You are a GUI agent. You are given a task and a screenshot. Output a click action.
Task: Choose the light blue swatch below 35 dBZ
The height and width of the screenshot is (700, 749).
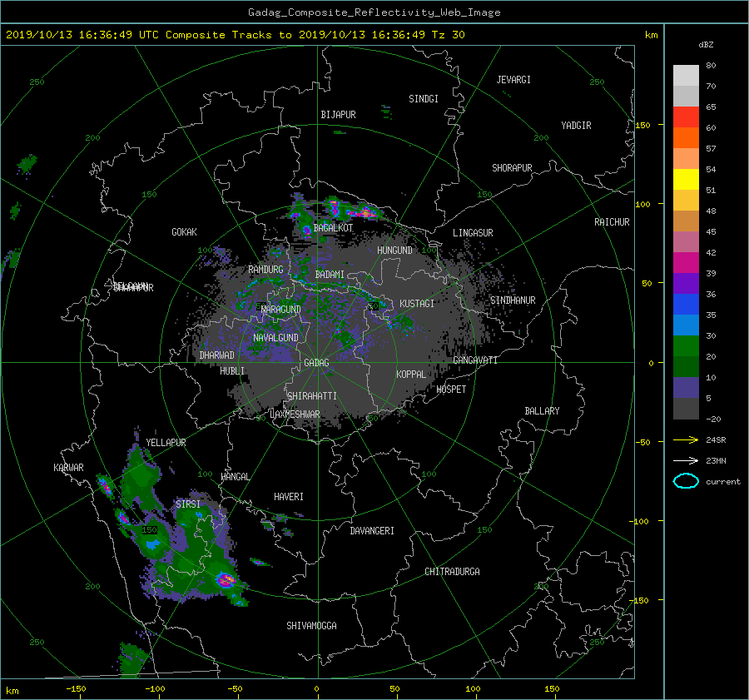686,325
